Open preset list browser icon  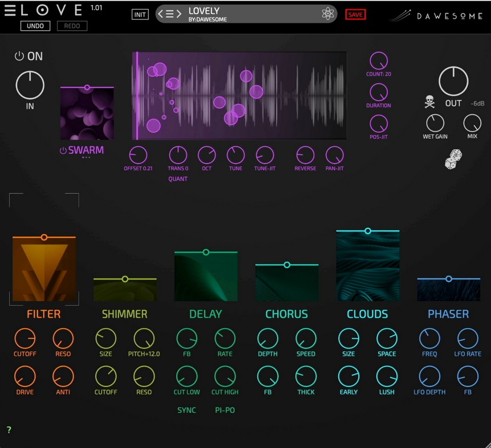169,14
